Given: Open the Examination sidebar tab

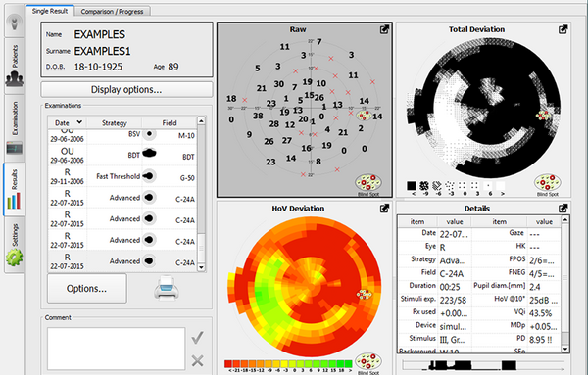Looking at the screenshot, I should pyautogui.click(x=15, y=128).
